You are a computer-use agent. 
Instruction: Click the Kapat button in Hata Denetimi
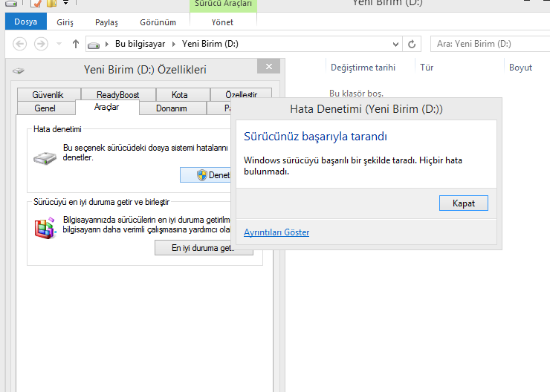tap(463, 203)
